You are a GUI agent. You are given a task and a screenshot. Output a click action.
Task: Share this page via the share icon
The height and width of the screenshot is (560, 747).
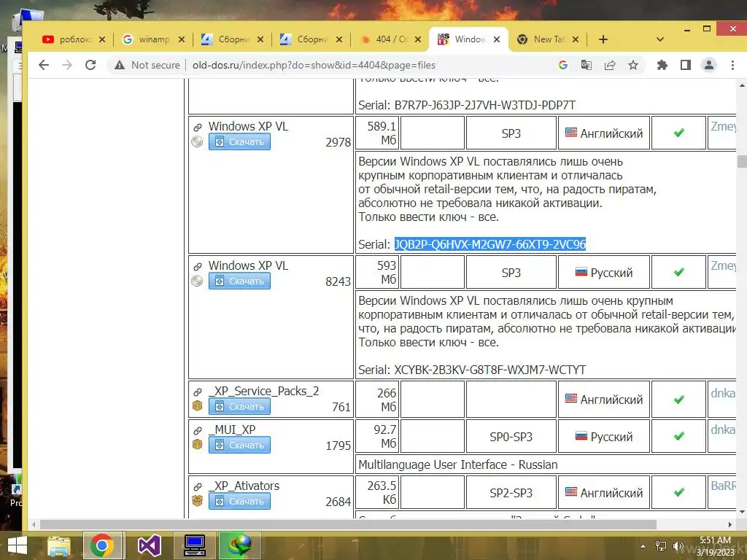tap(610, 65)
